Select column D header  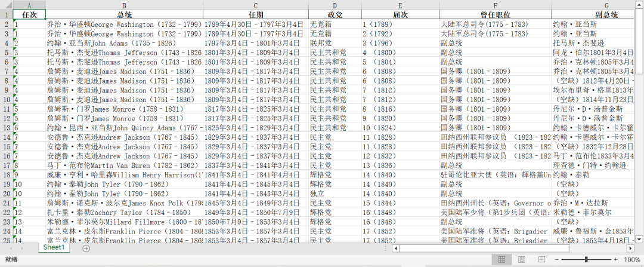335,5
